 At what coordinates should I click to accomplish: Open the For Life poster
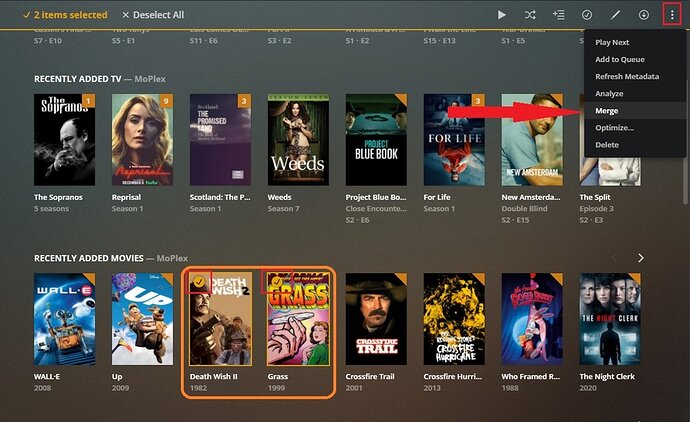point(454,139)
